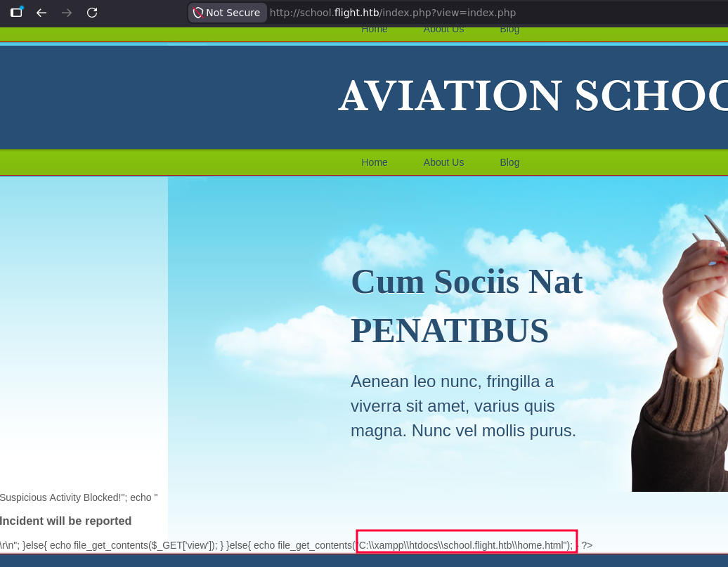Click the 'Aenean leo nunc' paragraph
The image size is (728, 567).
(x=463, y=406)
